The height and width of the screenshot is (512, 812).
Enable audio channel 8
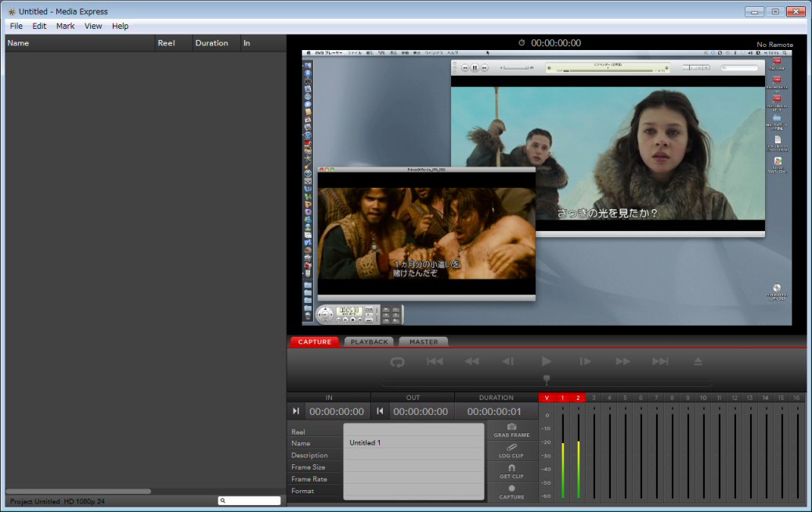pos(672,398)
